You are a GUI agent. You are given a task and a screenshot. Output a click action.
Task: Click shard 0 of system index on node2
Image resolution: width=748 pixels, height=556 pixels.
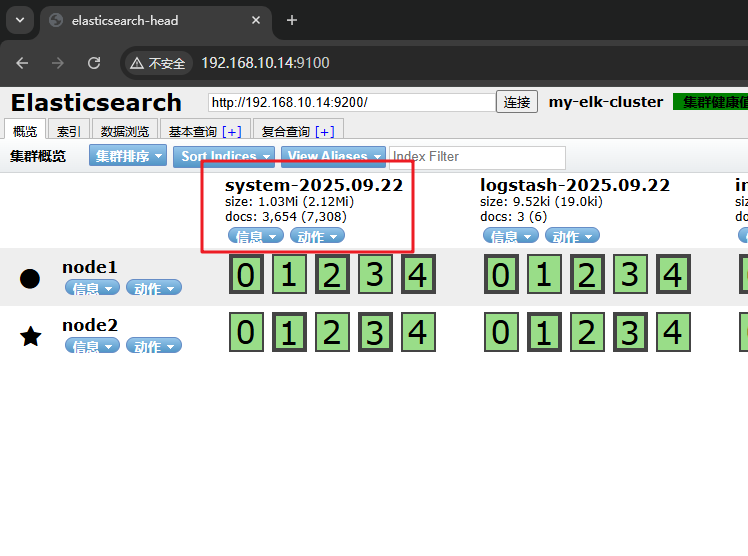pos(246,332)
